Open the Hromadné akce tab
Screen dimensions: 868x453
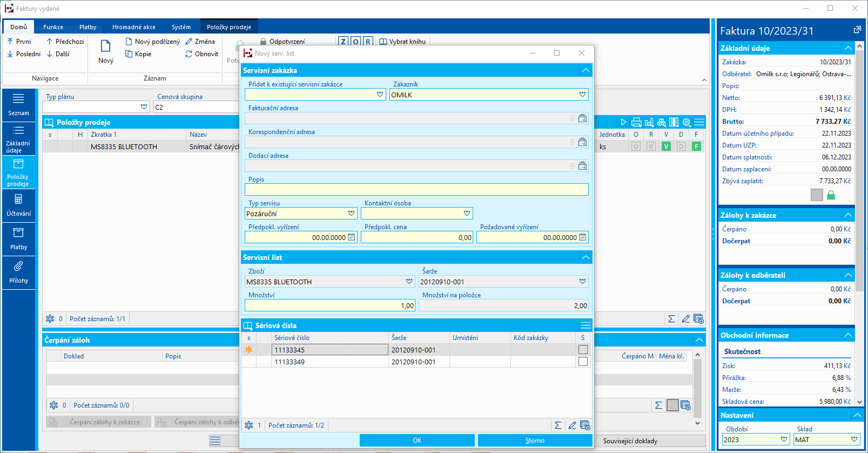tap(133, 27)
